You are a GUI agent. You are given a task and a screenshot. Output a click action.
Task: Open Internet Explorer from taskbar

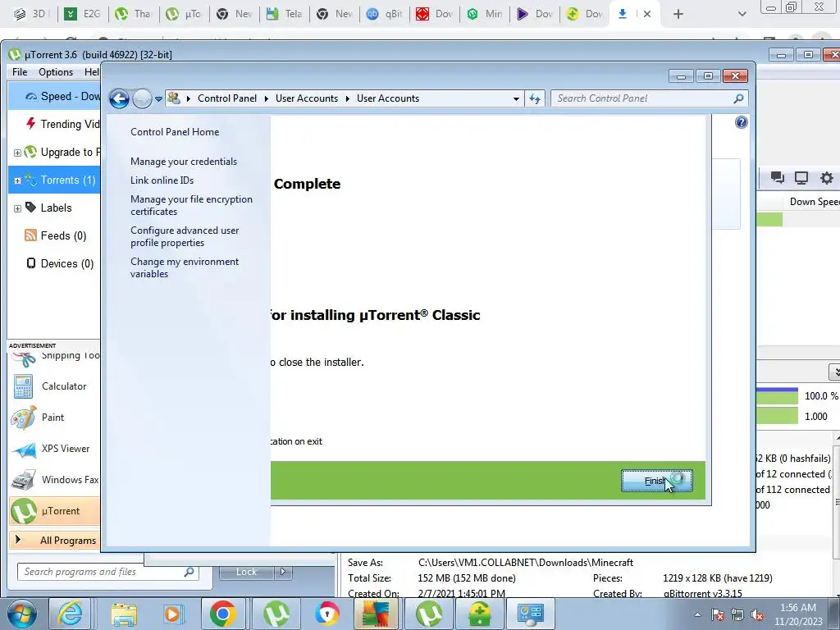click(71, 614)
